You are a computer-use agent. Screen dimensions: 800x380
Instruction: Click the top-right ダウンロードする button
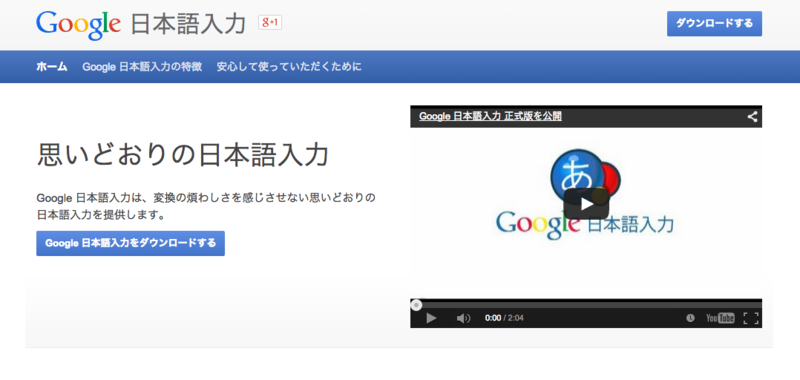tap(714, 23)
